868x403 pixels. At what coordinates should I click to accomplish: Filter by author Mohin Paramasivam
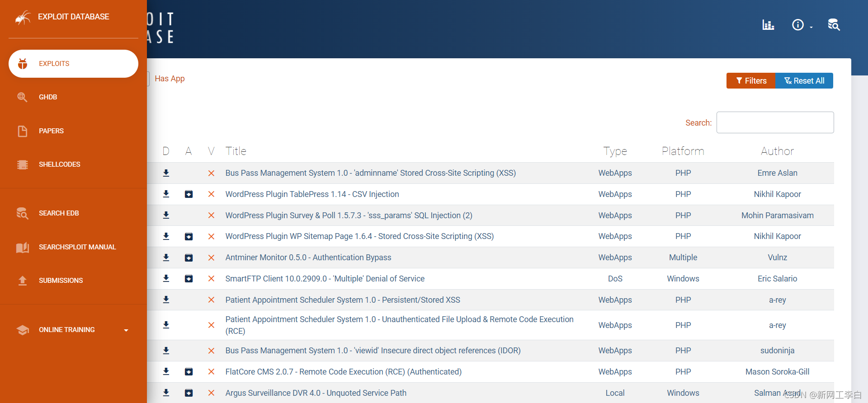777,216
